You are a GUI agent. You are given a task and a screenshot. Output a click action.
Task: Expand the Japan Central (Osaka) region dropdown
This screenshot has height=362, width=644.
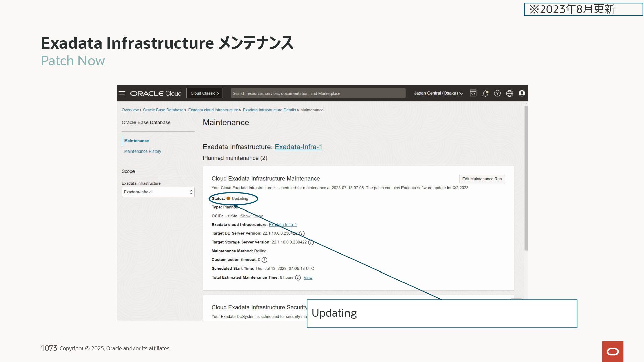pos(438,93)
